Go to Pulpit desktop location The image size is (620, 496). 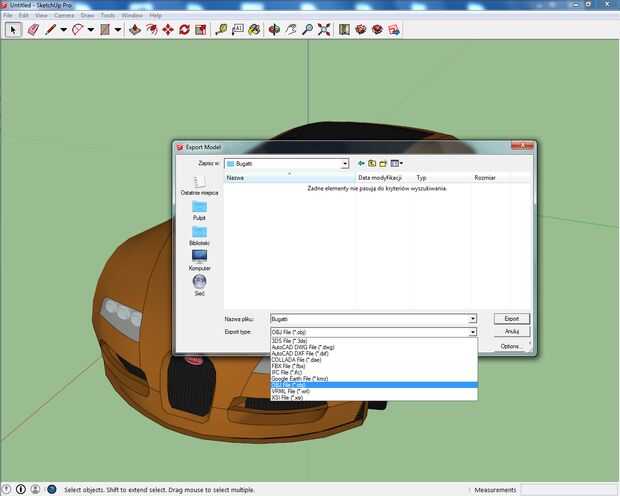click(199, 211)
